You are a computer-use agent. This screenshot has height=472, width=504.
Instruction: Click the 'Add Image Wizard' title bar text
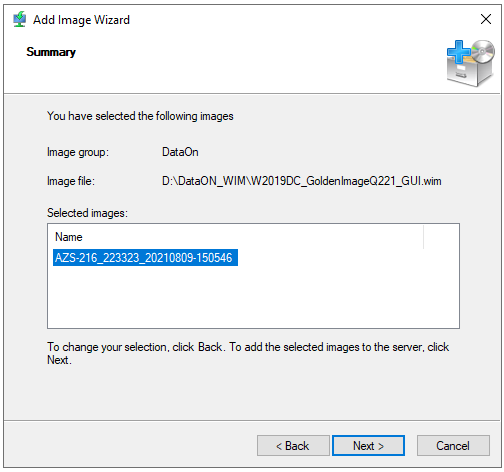(81, 20)
